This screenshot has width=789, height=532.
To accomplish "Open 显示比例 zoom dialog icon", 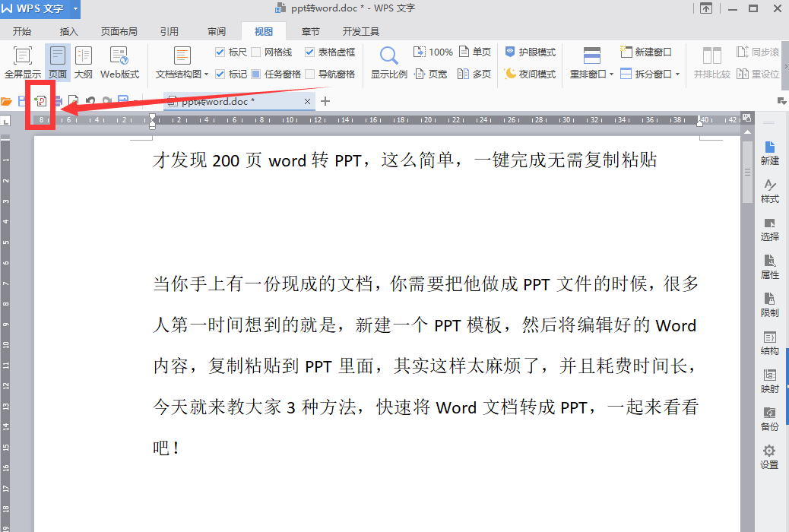I will [389, 61].
